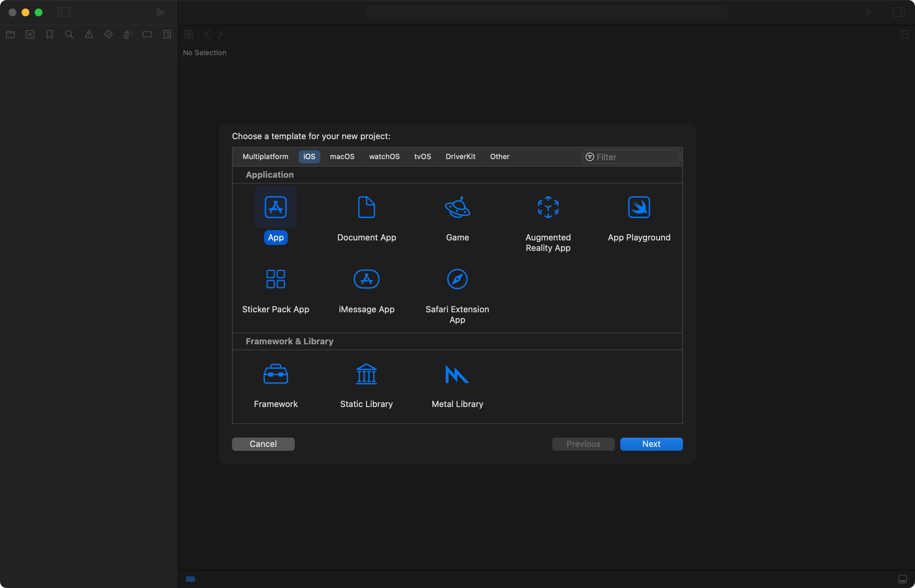This screenshot has width=915, height=588.
Task: Show the Report navigator
Action: (167, 34)
